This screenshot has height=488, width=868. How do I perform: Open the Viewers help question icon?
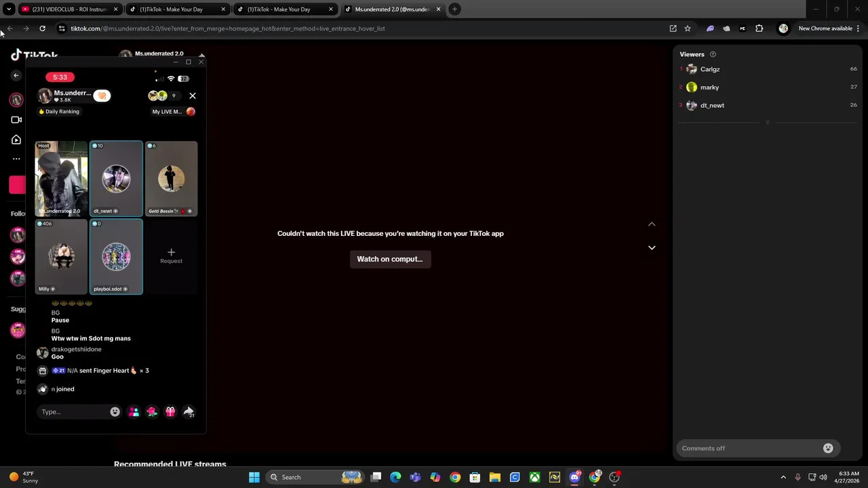pos(713,54)
